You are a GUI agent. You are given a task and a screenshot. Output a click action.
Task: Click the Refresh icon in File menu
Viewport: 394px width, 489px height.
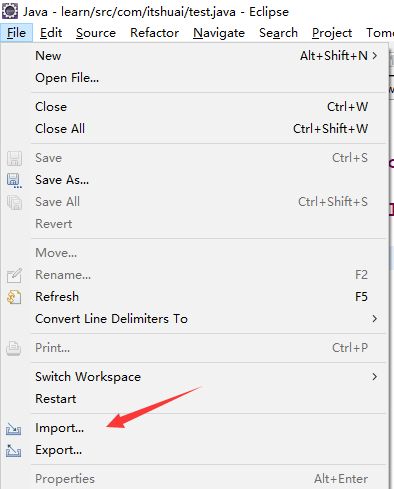14,297
